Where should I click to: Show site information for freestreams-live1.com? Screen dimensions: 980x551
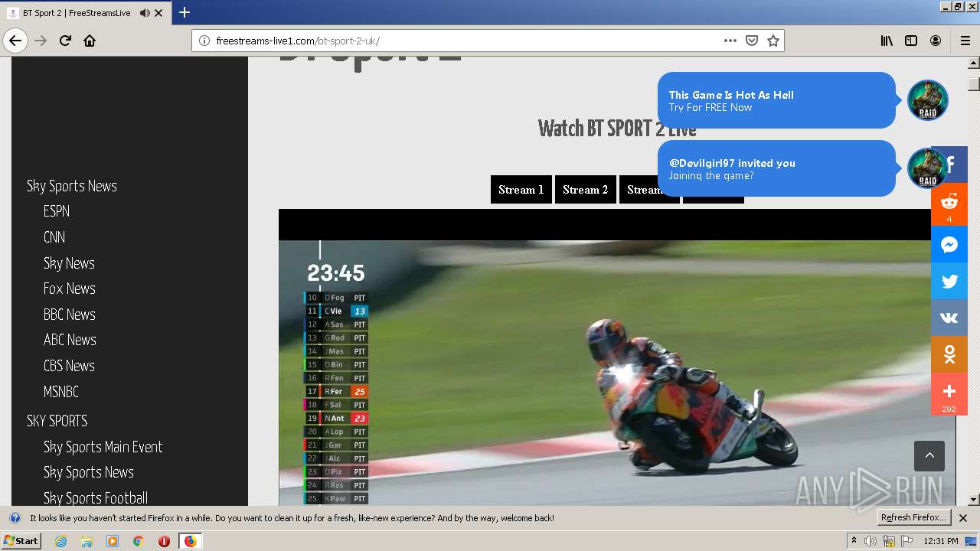click(x=204, y=41)
